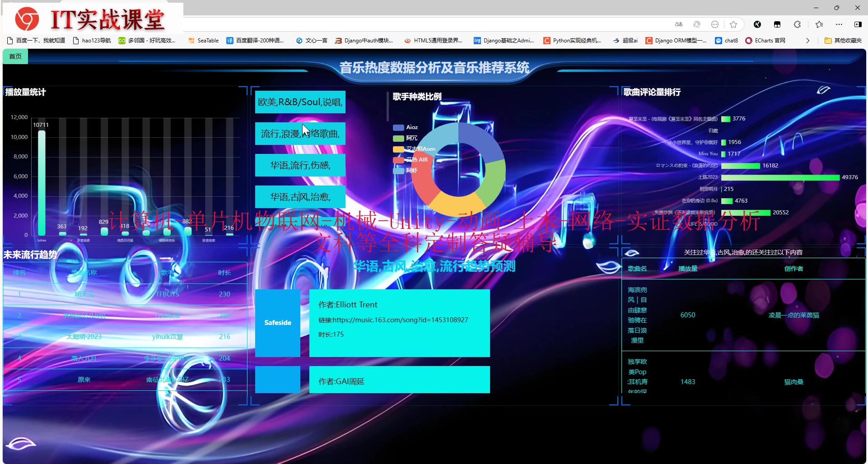This screenshot has width=868, height=464.
Task: Add this page to favorites with star icon
Action: coord(733,24)
